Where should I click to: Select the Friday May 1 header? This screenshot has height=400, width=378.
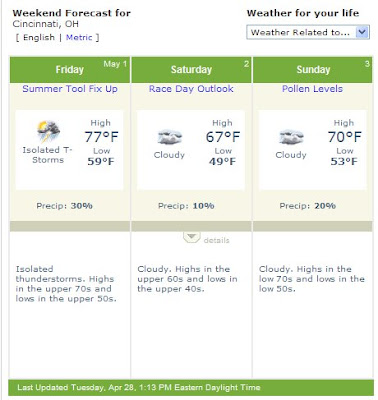[70, 70]
